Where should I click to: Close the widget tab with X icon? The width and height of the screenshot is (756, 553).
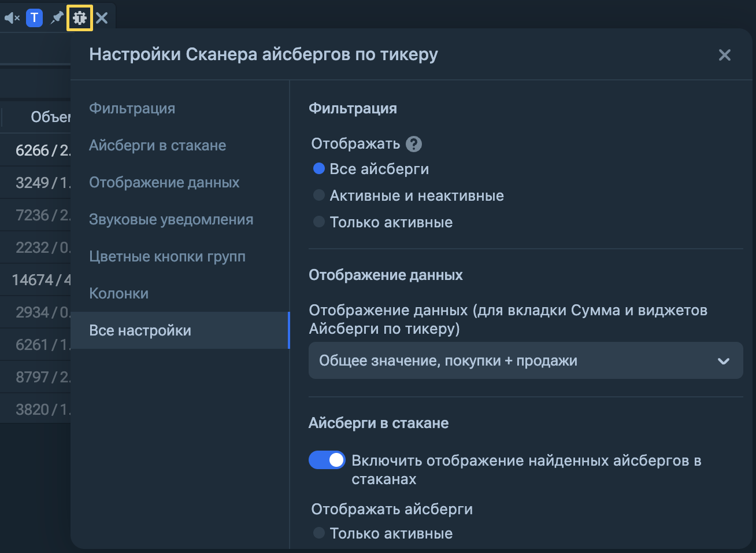(x=102, y=18)
